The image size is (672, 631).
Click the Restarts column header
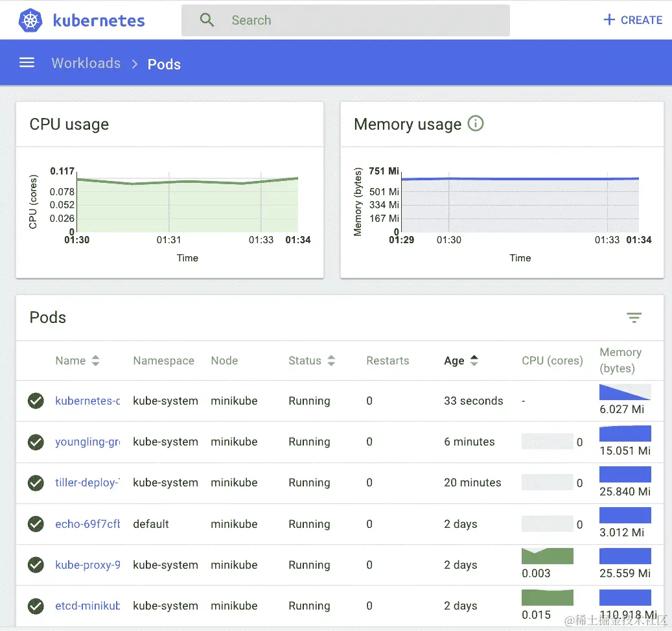tap(388, 361)
